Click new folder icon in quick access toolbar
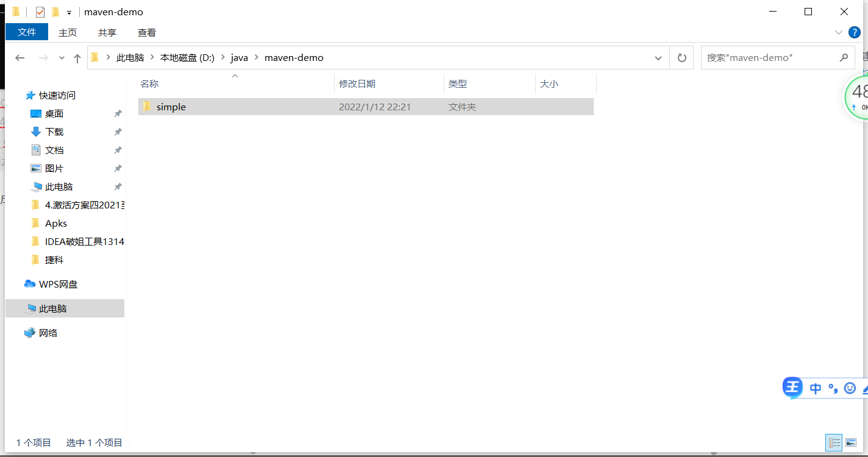The width and height of the screenshot is (868, 457). coord(55,12)
